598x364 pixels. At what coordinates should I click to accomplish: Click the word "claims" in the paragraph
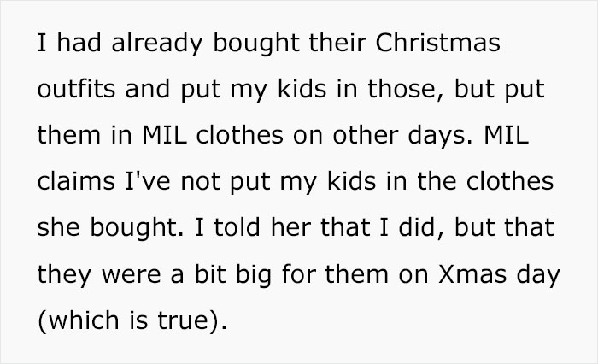click(x=76, y=181)
